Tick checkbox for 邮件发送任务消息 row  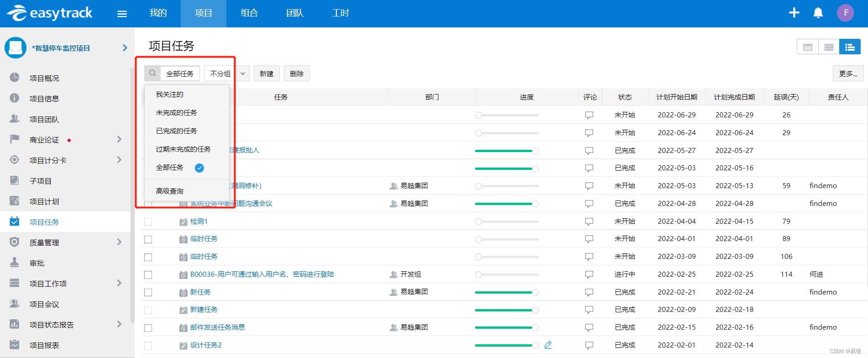point(148,328)
